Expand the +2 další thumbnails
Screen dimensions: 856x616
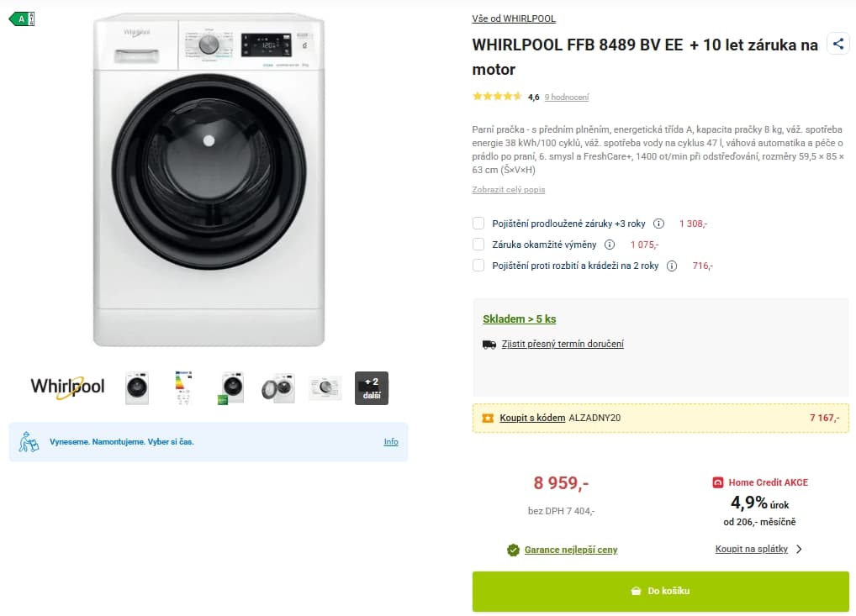click(x=372, y=387)
